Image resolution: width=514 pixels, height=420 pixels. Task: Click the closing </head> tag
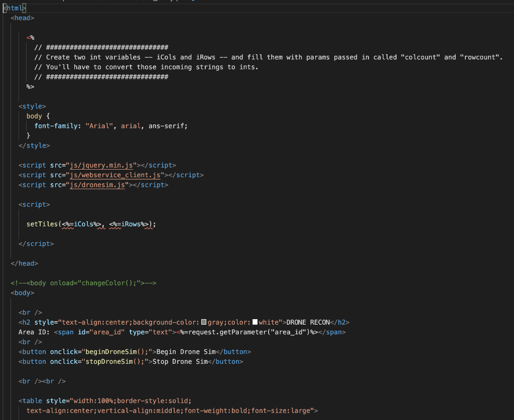(24, 263)
